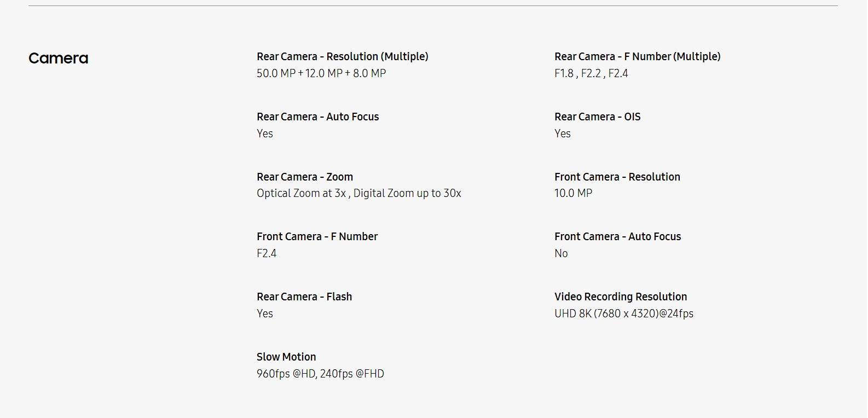
Task: Click Yes under Rear Camera Auto Focus
Action: tap(265, 133)
